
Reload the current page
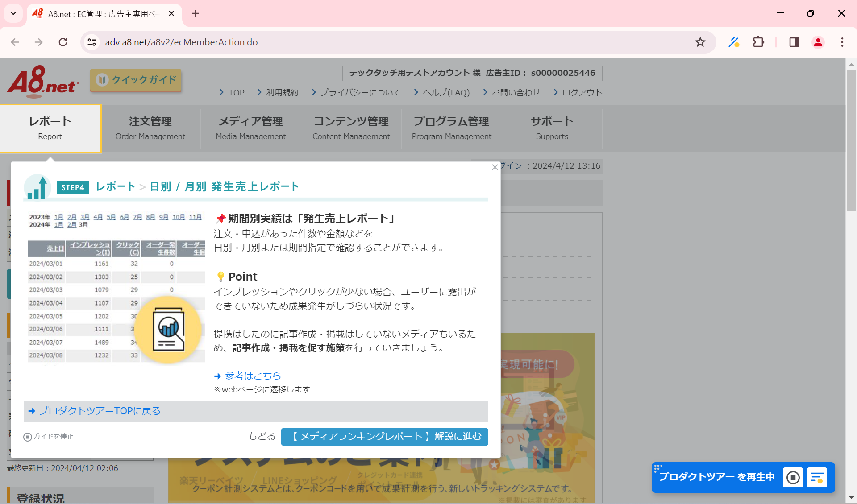(x=63, y=42)
